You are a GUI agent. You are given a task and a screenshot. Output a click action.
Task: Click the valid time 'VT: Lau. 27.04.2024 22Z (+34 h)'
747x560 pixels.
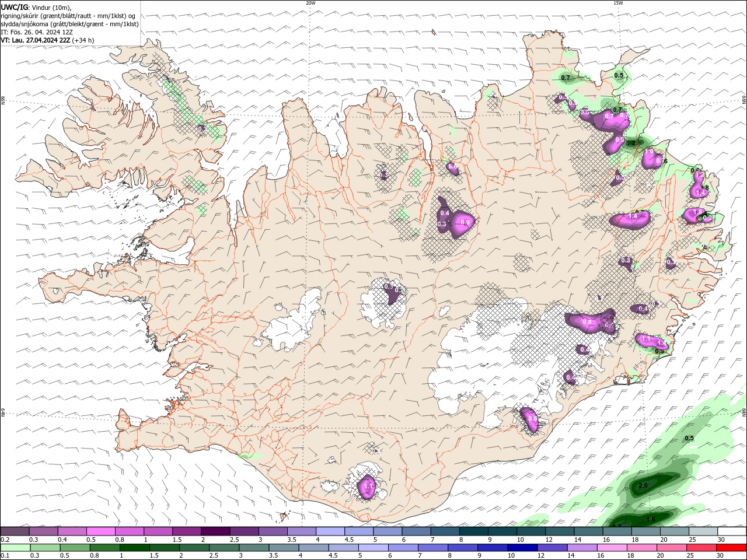[47, 40]
